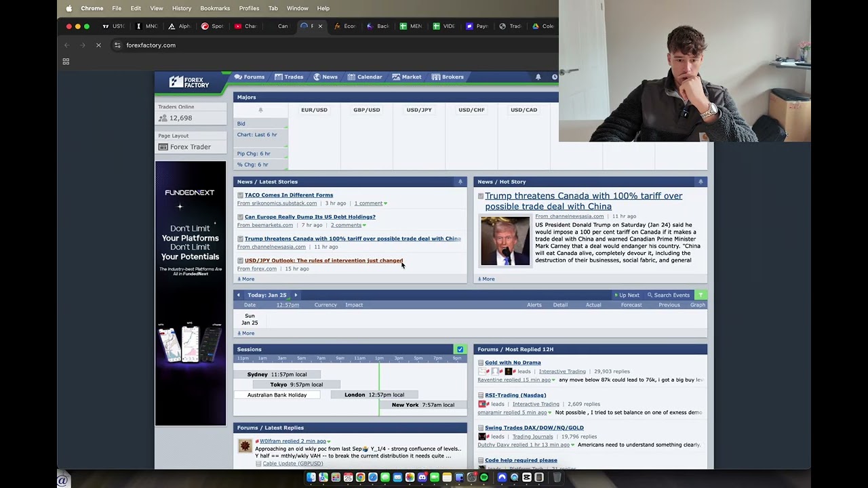Click the Trump photo thumbnail in Hot Story
The height and width of the screenshot is (488, 868).
click(x=505, y=241)
